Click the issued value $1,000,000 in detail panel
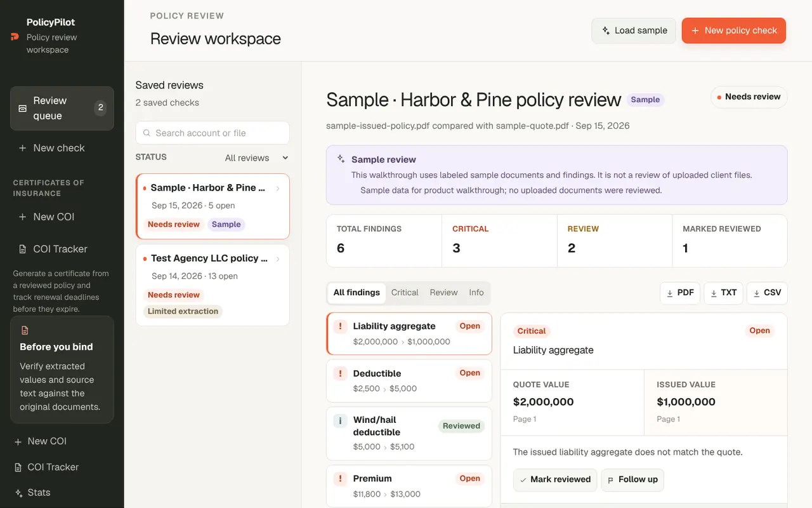 pyautogui.click(x=686, y=402)
